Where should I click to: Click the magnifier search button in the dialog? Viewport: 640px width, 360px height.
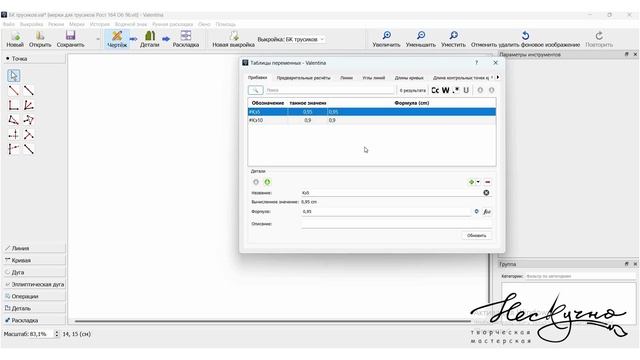tap(256, 90)
